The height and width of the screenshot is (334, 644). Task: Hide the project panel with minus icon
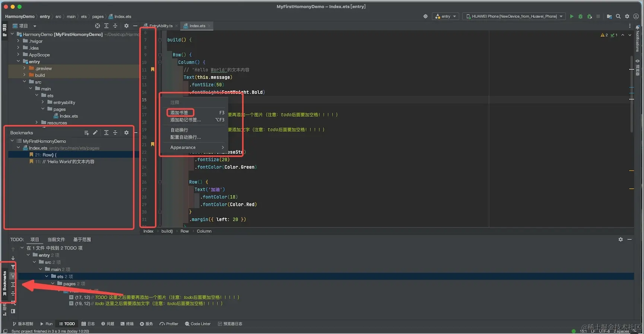pos(135,26)
